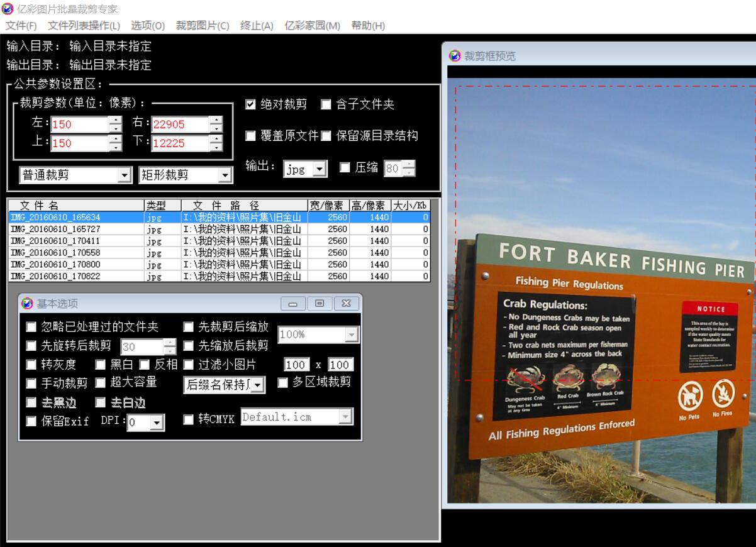Screen dimensions: 756x547
Task: Open the 裁剪图片(C) menu
Action: (203, 26)
